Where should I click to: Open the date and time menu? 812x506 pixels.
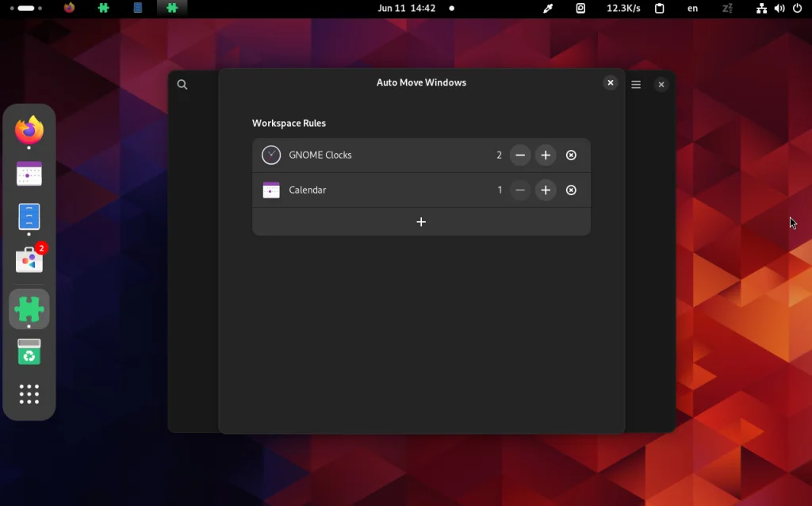[x=407, y=9]
